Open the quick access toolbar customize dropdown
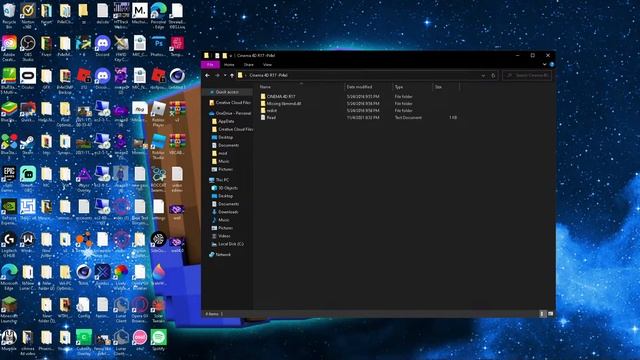Screen dimensions: 640x360 click(231, 56)
